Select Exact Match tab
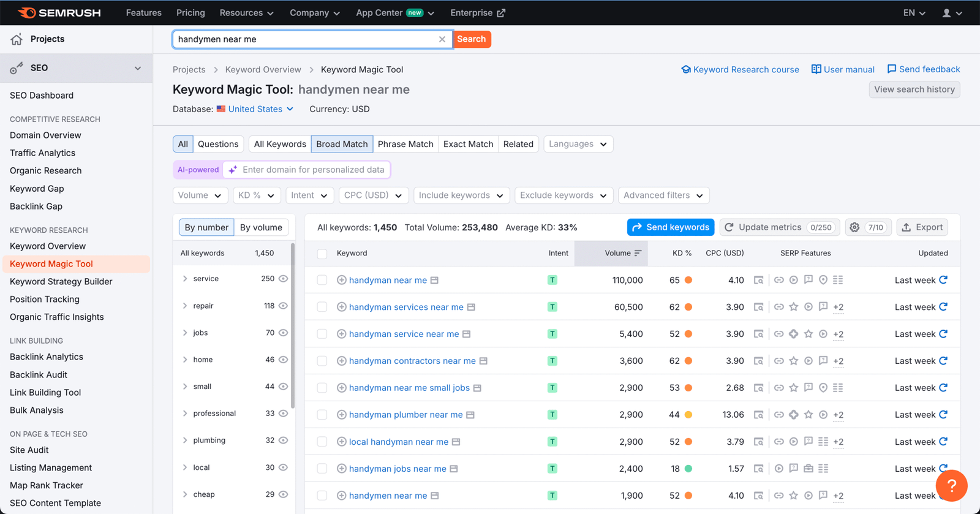 [468, 144]
